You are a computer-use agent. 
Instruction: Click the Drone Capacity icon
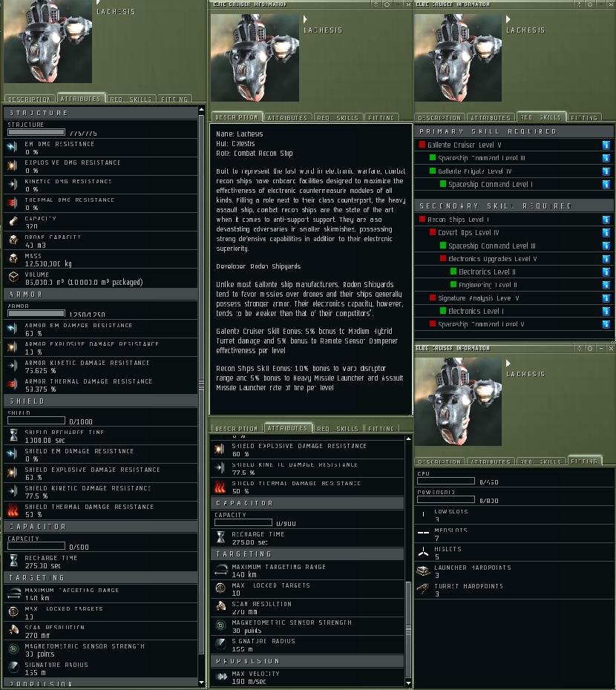pyautogui.click(x=13, y=240)
